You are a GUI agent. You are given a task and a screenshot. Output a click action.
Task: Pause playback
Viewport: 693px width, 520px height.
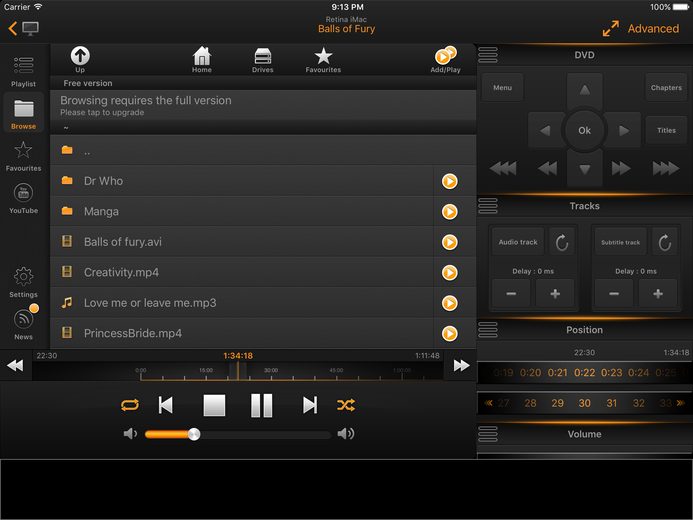(x=262, y=405)
